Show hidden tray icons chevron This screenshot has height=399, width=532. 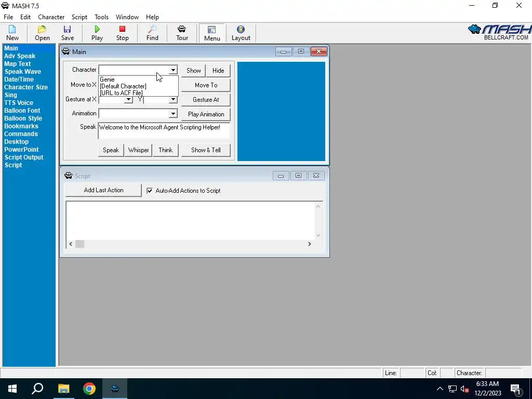[x=440, y=389]
